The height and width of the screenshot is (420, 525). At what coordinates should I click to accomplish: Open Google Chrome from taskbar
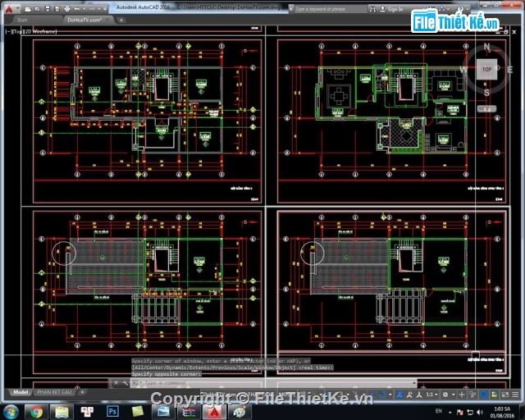click(x=36, y=412)
